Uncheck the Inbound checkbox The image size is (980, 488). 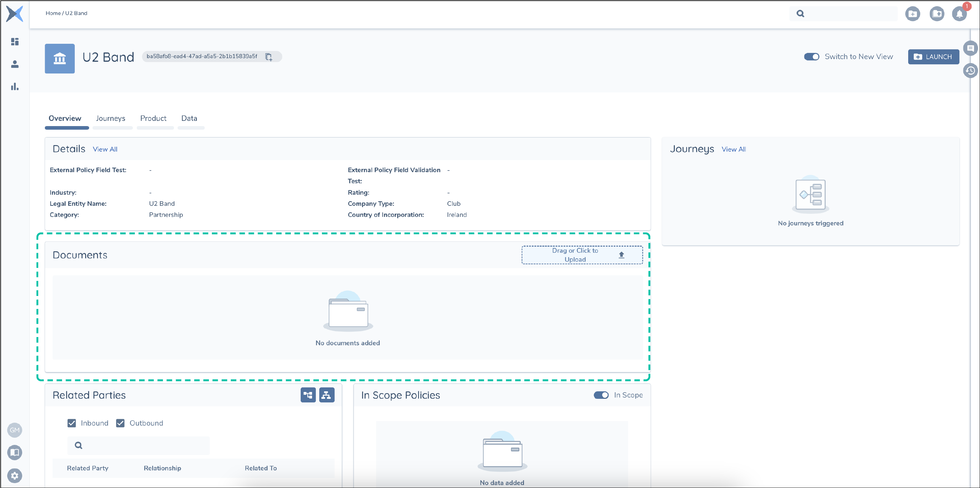coord(71,423)
